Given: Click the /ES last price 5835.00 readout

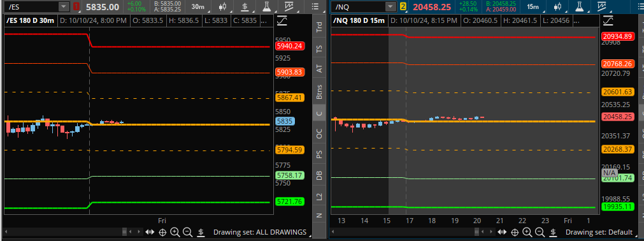Looking at the screenshot, I should pos(103,7).
